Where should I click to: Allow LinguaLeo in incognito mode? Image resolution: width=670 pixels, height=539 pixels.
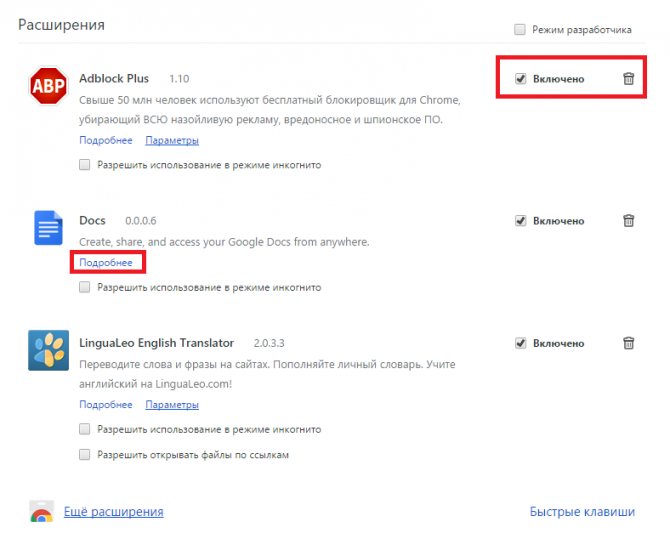[x=85, y=429]
